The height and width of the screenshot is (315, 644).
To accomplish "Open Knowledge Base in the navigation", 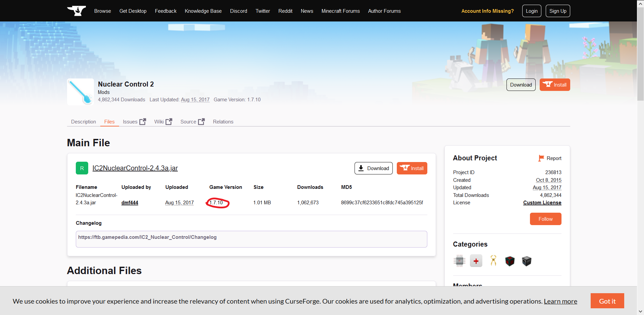I will pyautogui.click(x=203, y=11).
